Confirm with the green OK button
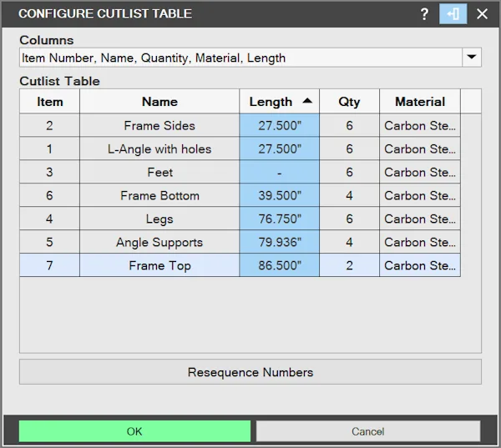 [x=134, y=431]
